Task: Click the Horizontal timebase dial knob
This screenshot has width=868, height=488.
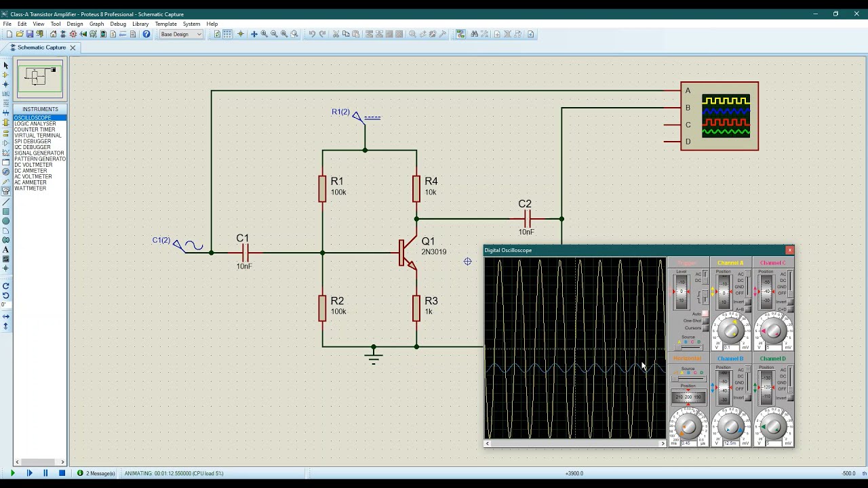Action: 688,426
